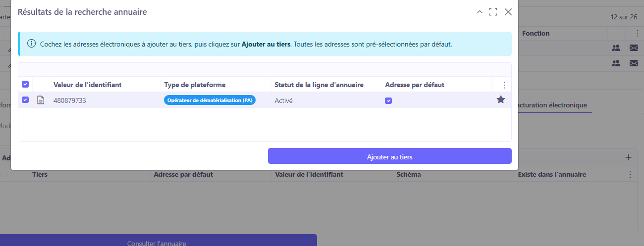644x246 pixels.
Task: Click the Activé status cell
Action: [x=283, y=100]
